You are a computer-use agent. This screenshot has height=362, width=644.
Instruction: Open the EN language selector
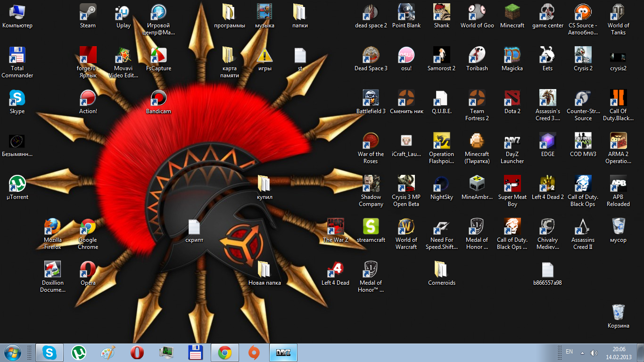(569, 352)
